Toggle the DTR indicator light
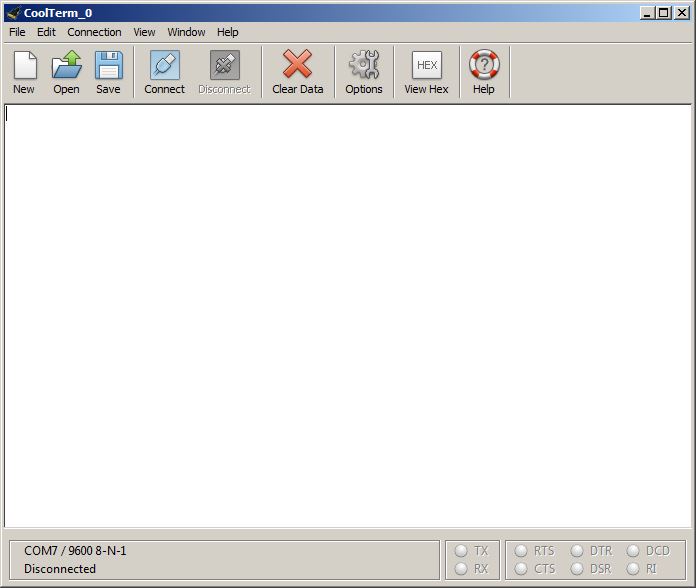This screenshot has height=588, width=696. click(x=577, y=551)
